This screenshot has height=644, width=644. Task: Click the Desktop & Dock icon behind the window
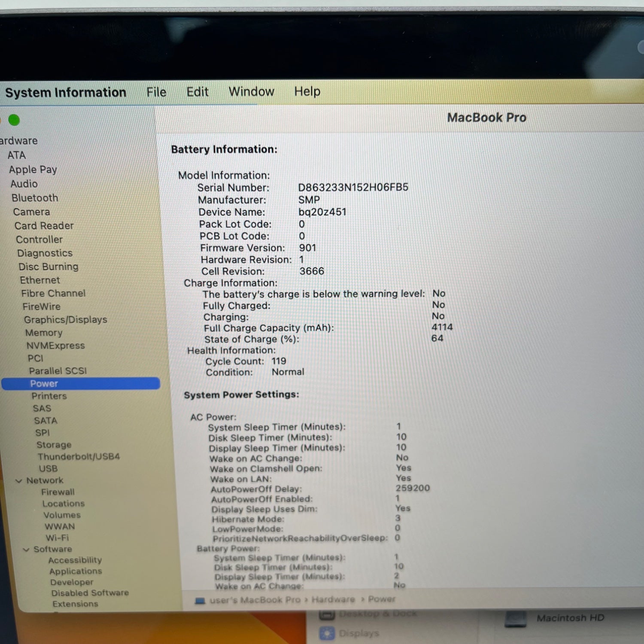[327, 615]
